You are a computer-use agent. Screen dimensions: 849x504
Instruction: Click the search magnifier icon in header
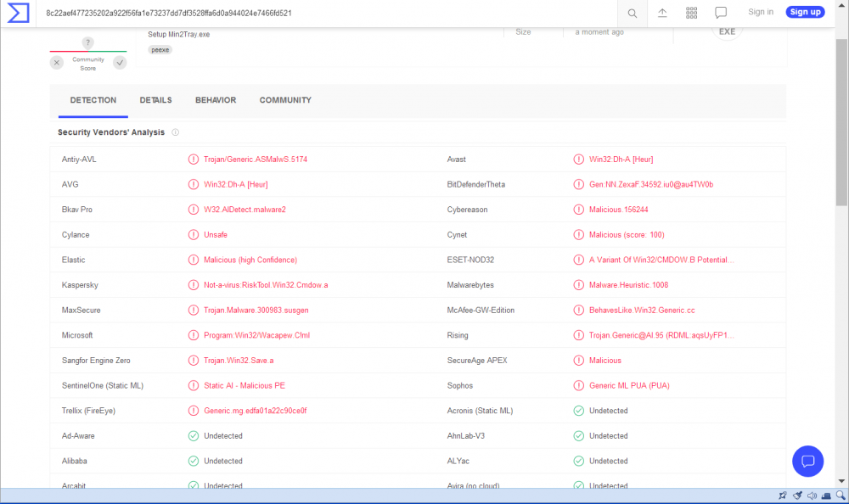tap(633, 13)
